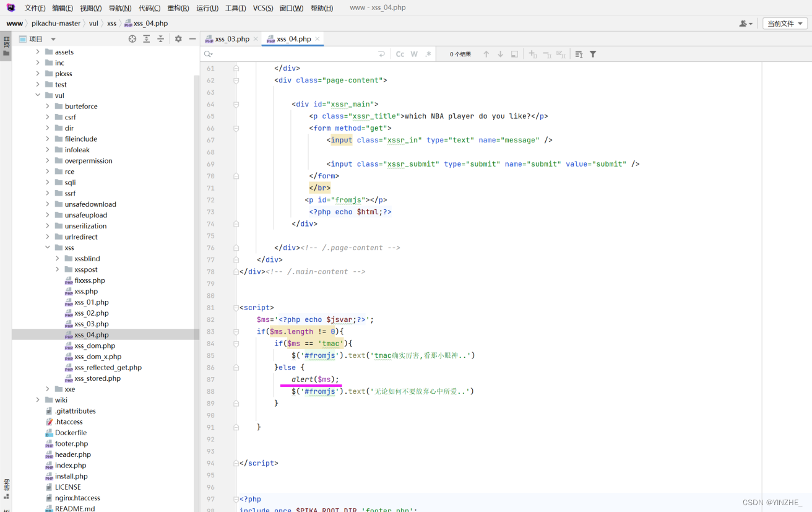
Task: Open the Refactor (重构) menu
Action: click(x=178, y=8)
